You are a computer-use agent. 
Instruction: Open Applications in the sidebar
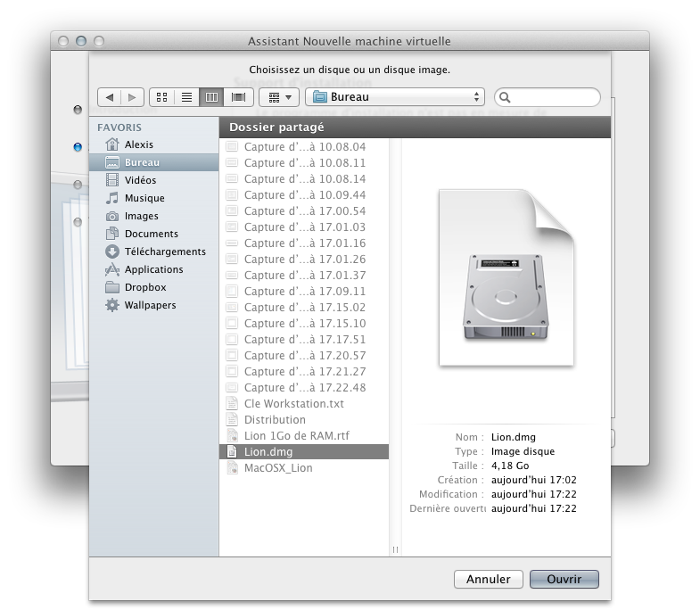(x=153, y=269)
